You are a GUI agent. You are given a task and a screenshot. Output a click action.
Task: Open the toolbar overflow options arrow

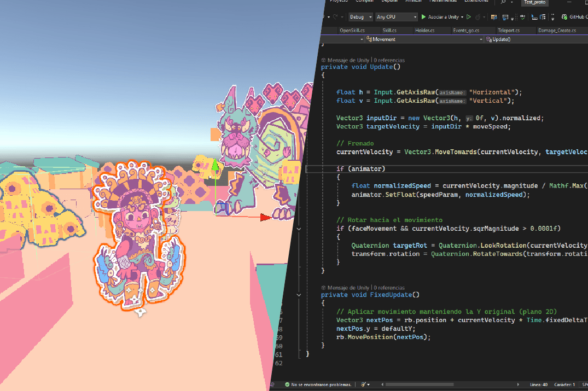click(x=553, y=17)
